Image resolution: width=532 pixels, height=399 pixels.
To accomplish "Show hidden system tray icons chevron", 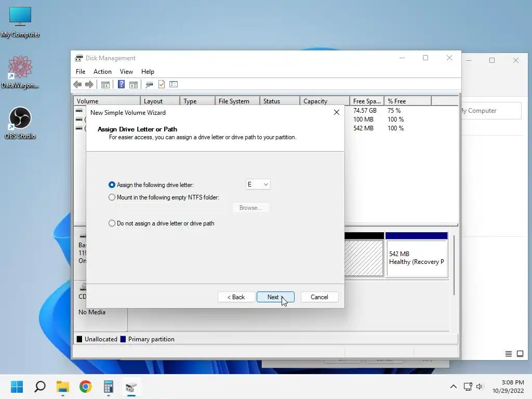I will (453, 386).
